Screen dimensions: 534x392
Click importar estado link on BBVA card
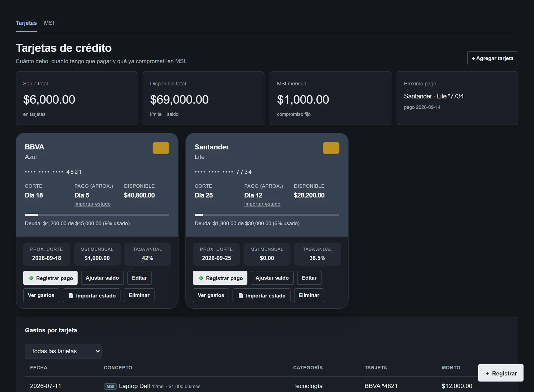[x=92, y=204]
